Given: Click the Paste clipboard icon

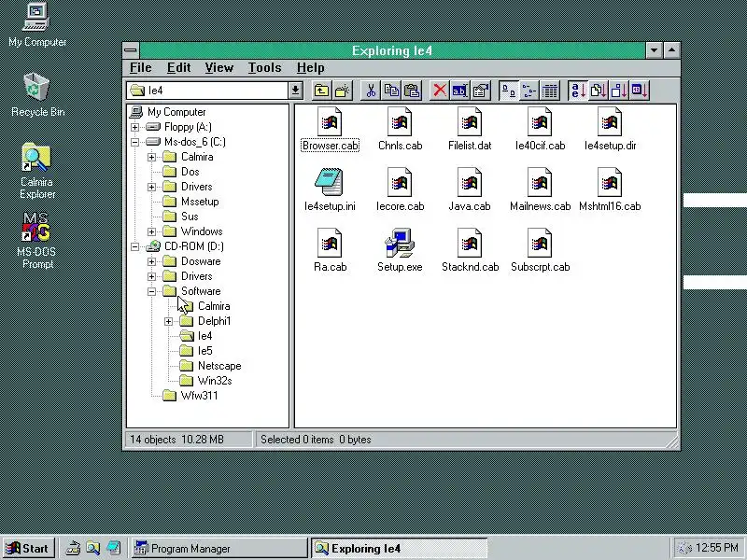Looking at the screenshot, I should click(x=412, y=91).
